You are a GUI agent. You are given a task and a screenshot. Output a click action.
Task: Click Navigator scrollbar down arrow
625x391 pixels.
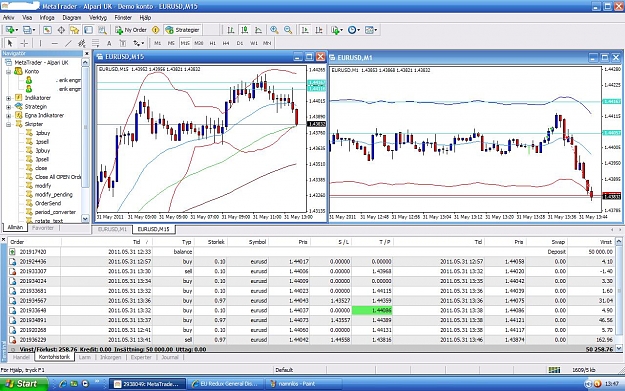[x=85, y=218]
